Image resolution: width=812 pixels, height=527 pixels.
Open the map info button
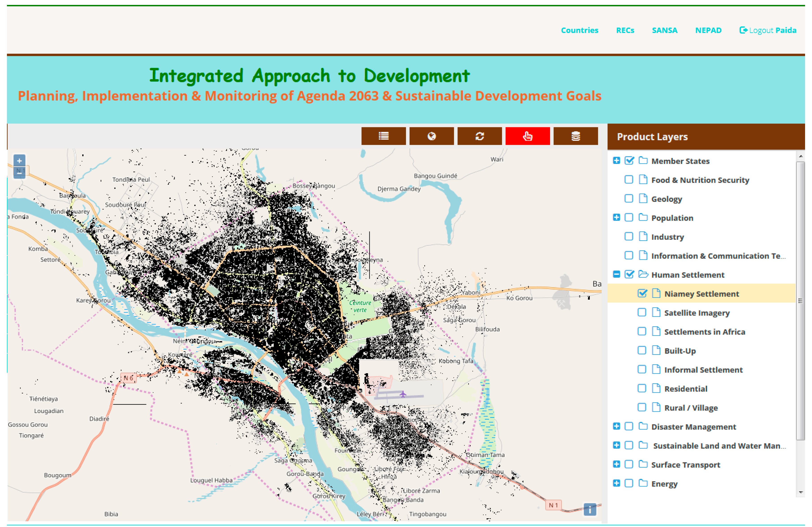pyautogui.click(x=590, y=510)
